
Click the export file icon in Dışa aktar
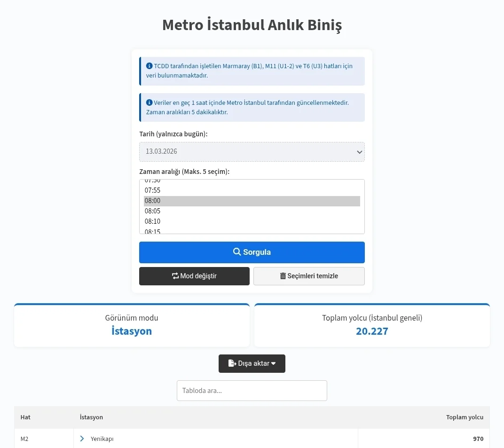click(232, 363)
